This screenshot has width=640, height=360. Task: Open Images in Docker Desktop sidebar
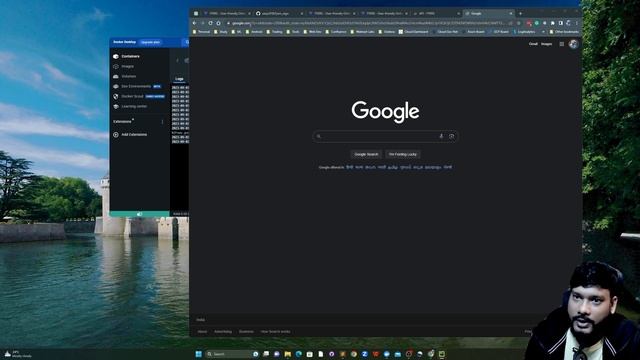coord(127,66)
